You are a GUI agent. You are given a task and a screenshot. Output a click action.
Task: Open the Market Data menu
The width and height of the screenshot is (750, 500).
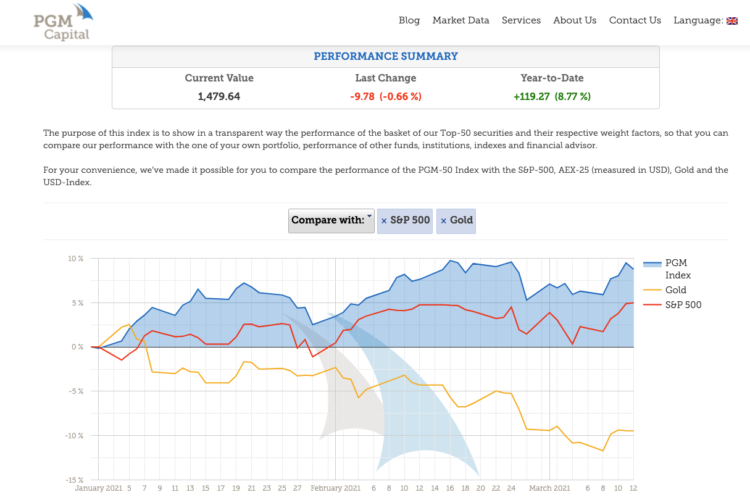pyautogui.click(x=460, y=20)
